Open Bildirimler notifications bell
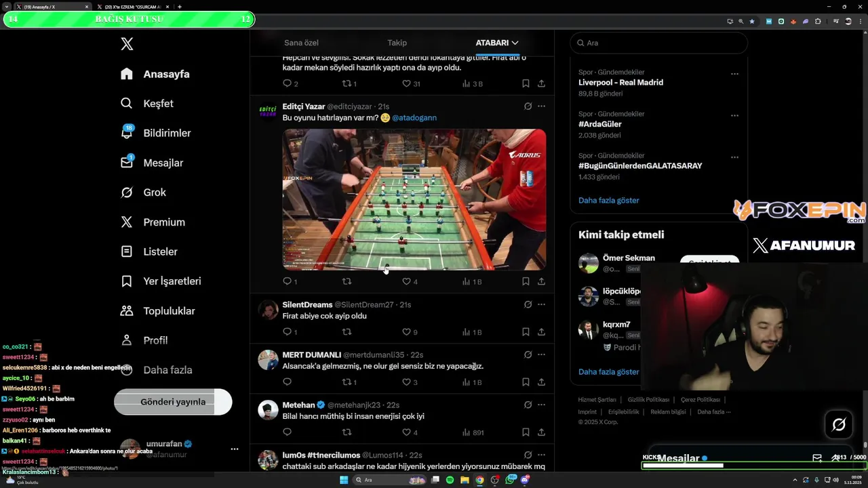Viewport: 868px width, 488px height. pyautogui.click(x=155, y=133)
